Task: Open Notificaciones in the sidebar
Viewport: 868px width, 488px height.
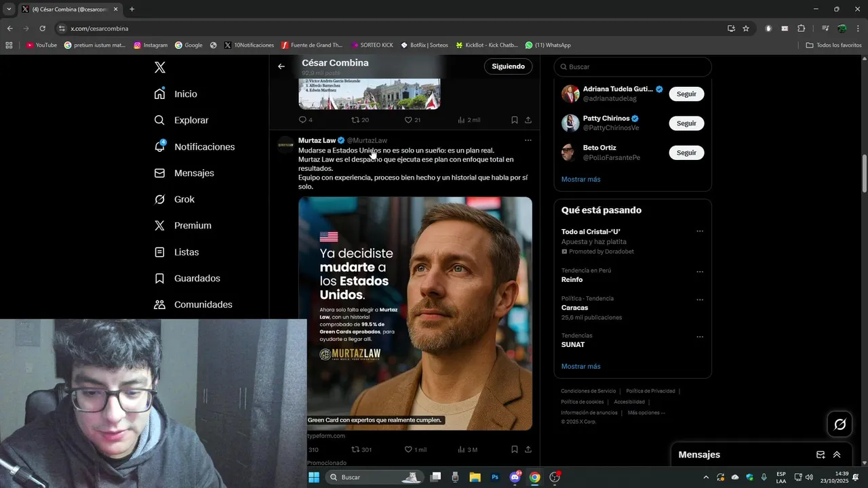Action: click(194, 146)
